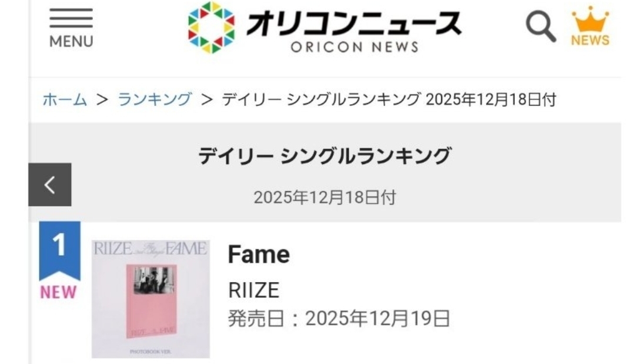
Task: Open the Fame single title
Action: (x=259, y=255)
